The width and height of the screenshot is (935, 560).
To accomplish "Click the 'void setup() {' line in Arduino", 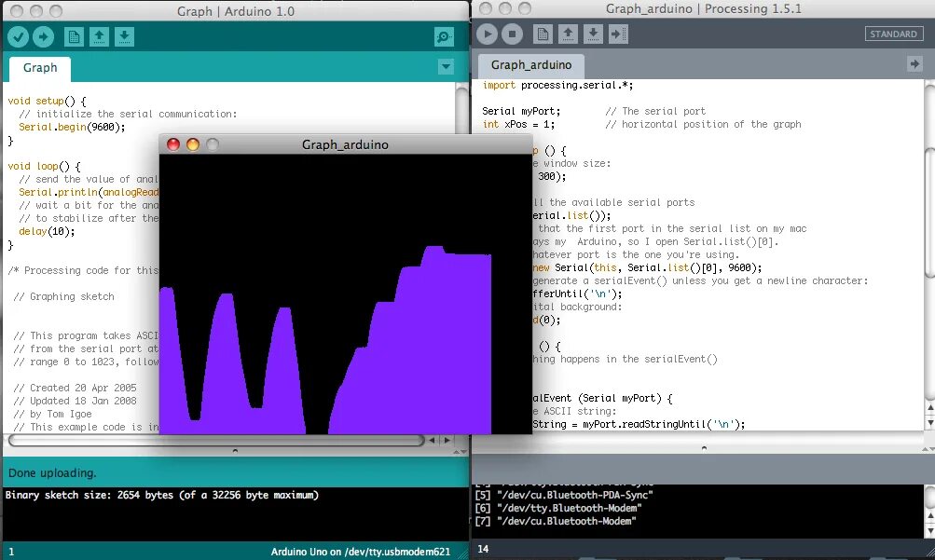I will point(48,102).
